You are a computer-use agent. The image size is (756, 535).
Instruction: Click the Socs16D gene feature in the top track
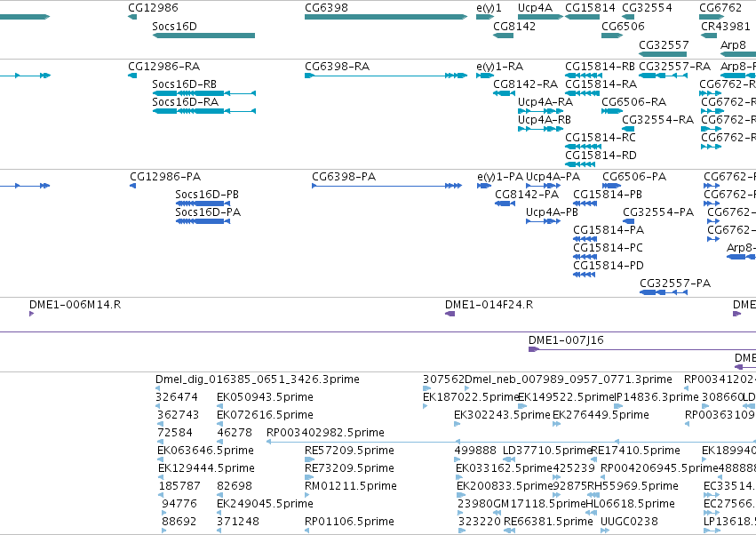[203, 36]
